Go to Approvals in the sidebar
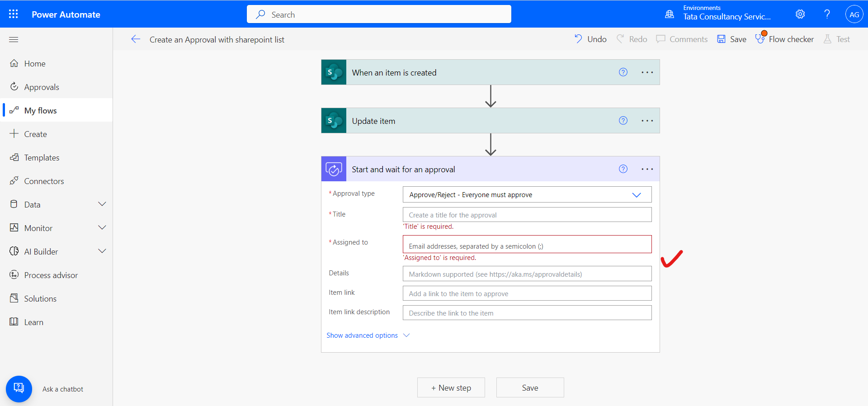Viewport: 868px width, 406px height. (42, 87)
